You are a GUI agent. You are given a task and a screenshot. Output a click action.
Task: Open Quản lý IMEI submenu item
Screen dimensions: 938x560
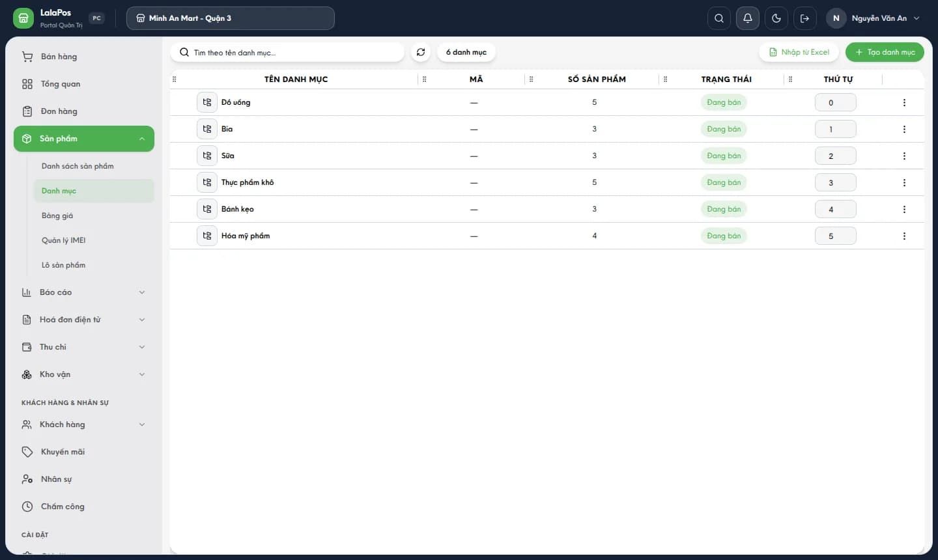coord(94,240)
